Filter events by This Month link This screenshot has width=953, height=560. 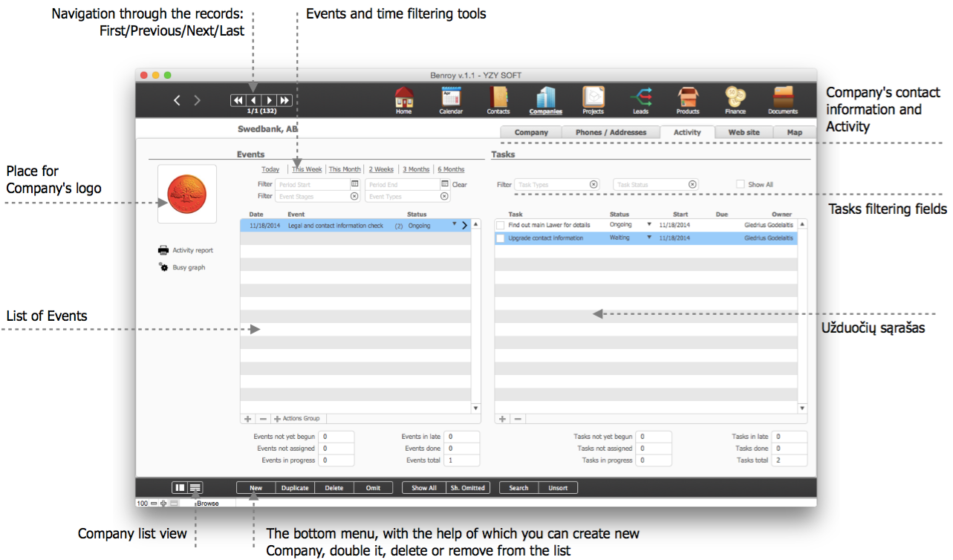tap(345, 169)
